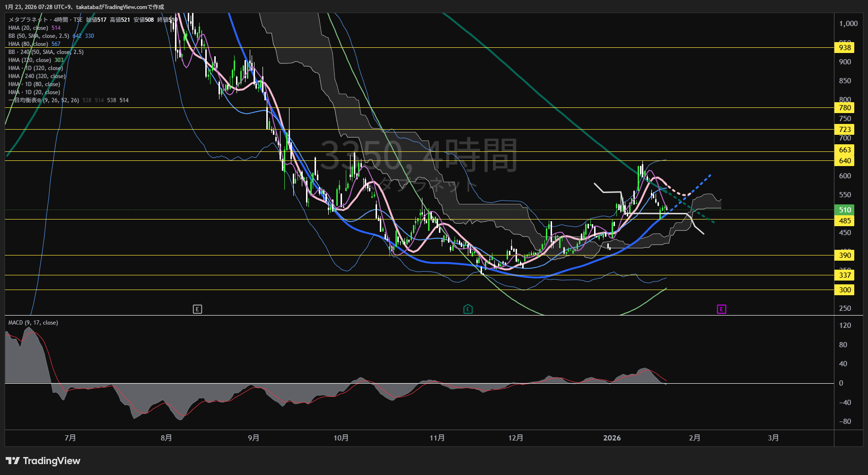
Task: Click the yellow 485 price level label
Action: coord(845,221)
